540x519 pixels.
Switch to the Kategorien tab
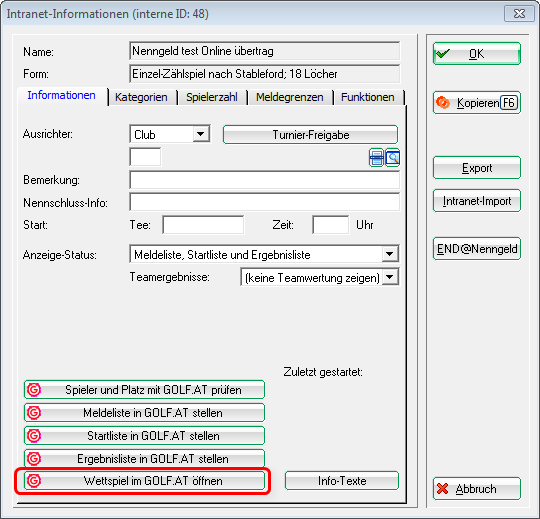pyautogui.click(x=141, y=97)
